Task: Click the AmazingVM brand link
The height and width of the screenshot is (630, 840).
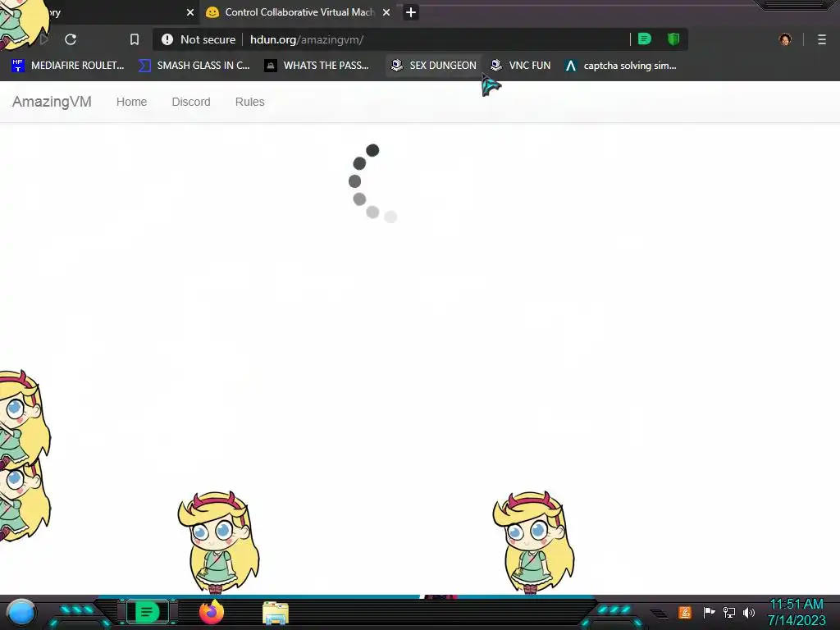Action: point(52,102)
